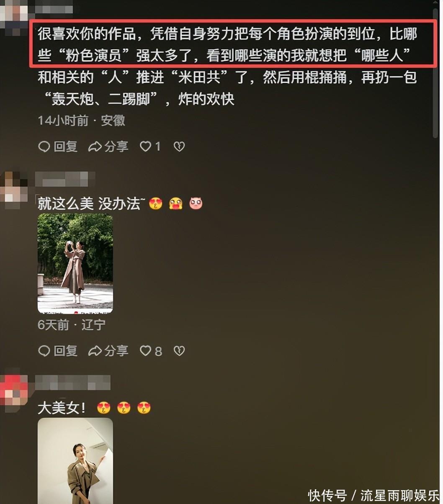Image resolution: width=443 pixels, height=504 pixels.
Task: Click the scrollbar thumb on right edge
Action: point(435,70)
